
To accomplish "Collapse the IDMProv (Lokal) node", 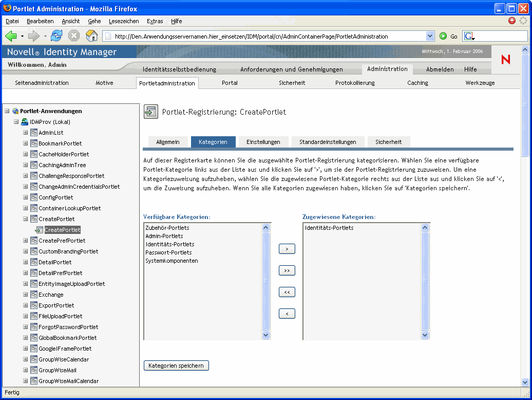I will pos(16,121).
